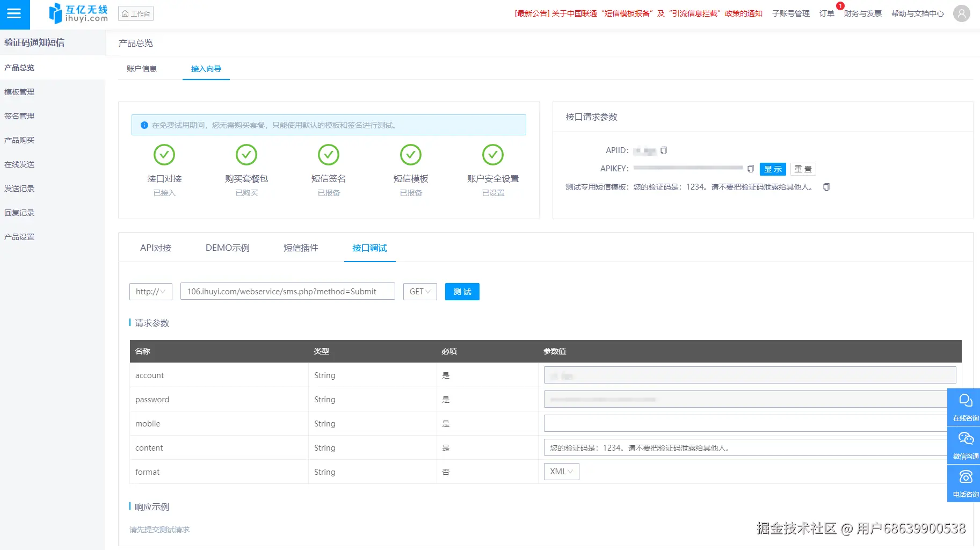Image resolution: width=980 pixels, height=550 pixels.
Task: Copy the test SMS template text
Action: pos(826,187)
